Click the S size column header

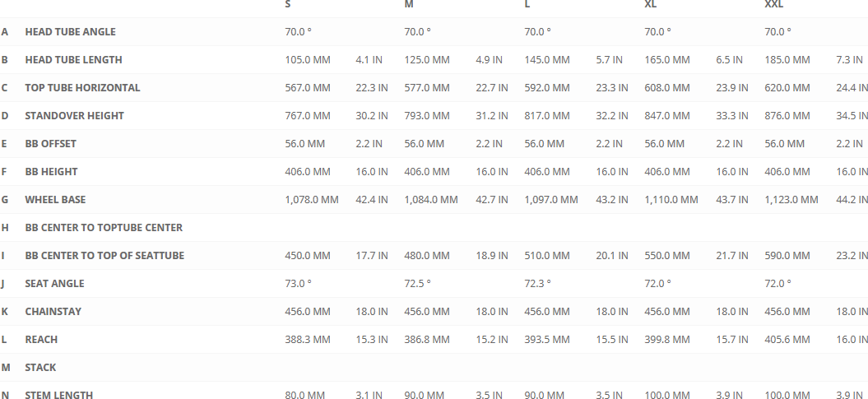(x=288, y=5)
